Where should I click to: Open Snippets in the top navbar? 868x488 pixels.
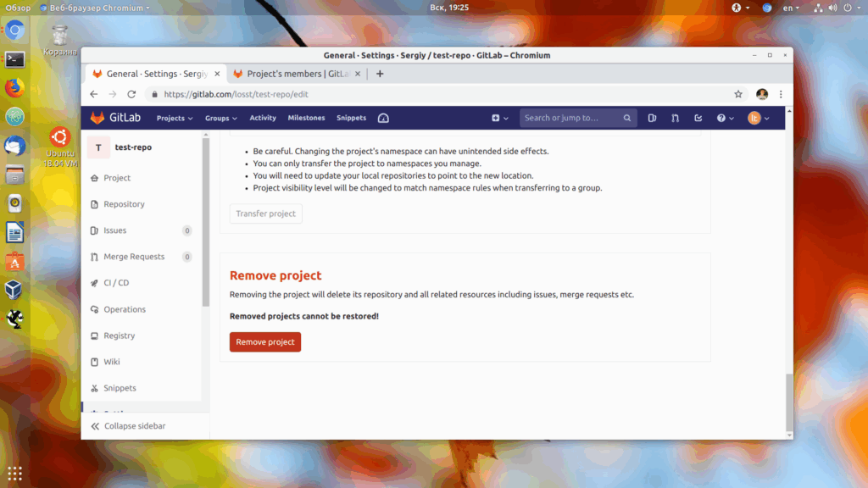(x=352, y=118)
